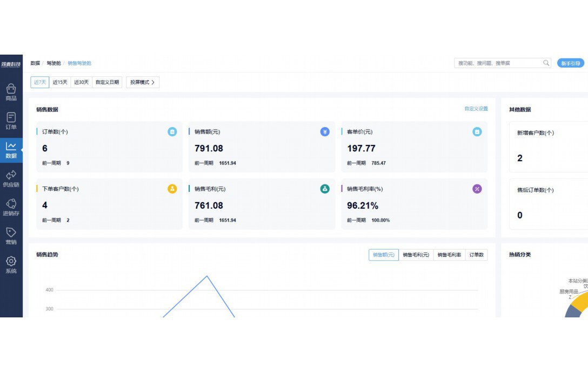The image size is (588, 372).
Task: Click the 新手引导 beginner guide button
Action: click(570, 63)
